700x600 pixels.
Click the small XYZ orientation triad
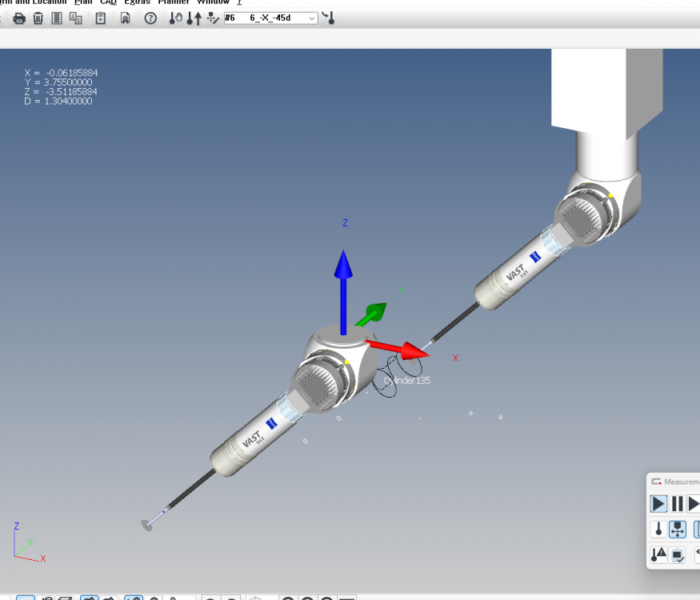[29, 542]
